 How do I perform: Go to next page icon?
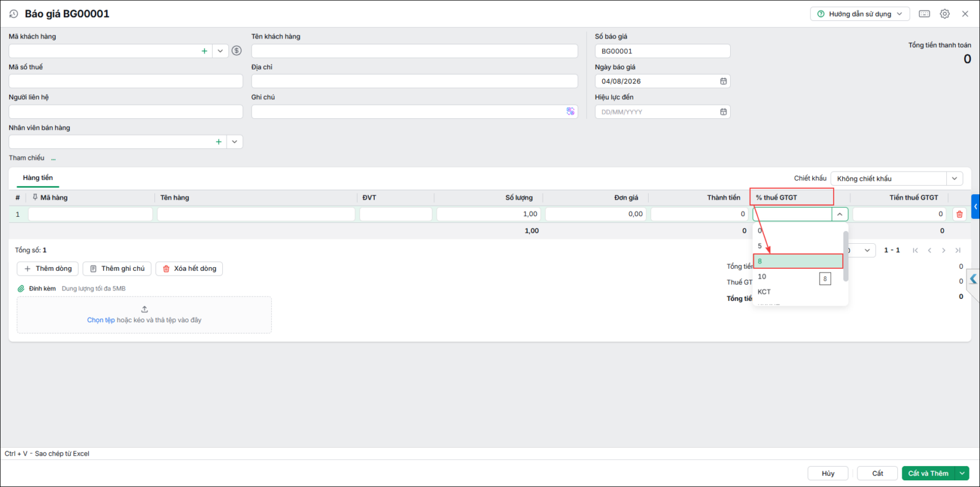944,250
